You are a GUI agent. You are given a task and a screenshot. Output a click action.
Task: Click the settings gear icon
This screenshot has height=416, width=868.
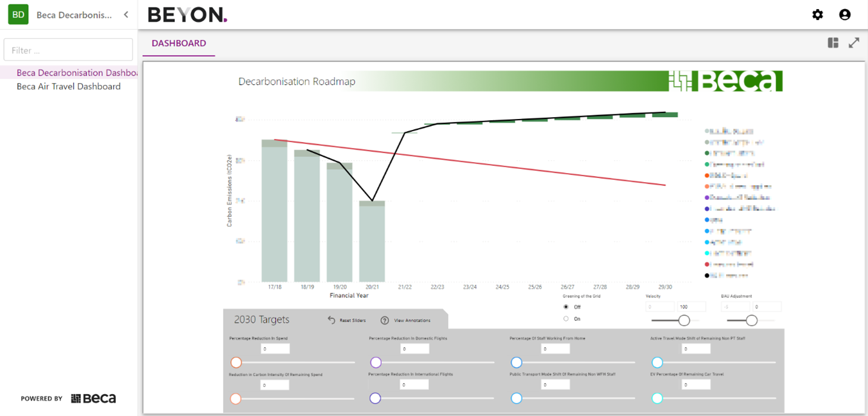(x=818, y=15)
